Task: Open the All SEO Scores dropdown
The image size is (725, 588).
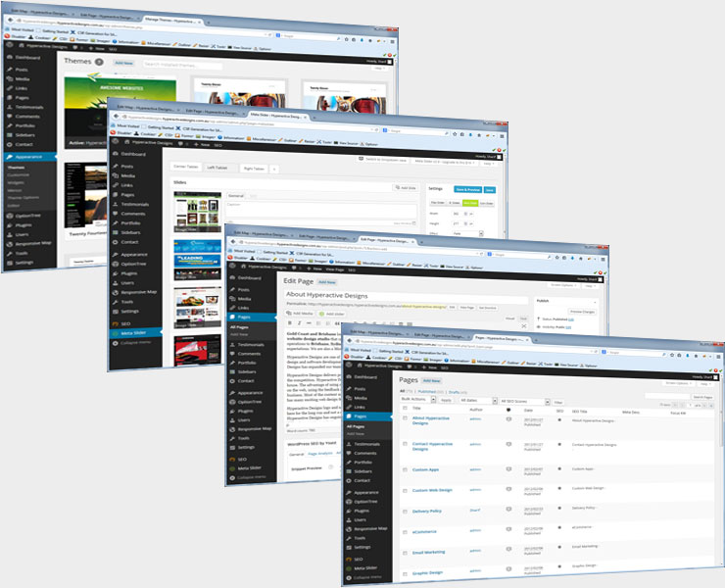Action: (x=525, y=402)
